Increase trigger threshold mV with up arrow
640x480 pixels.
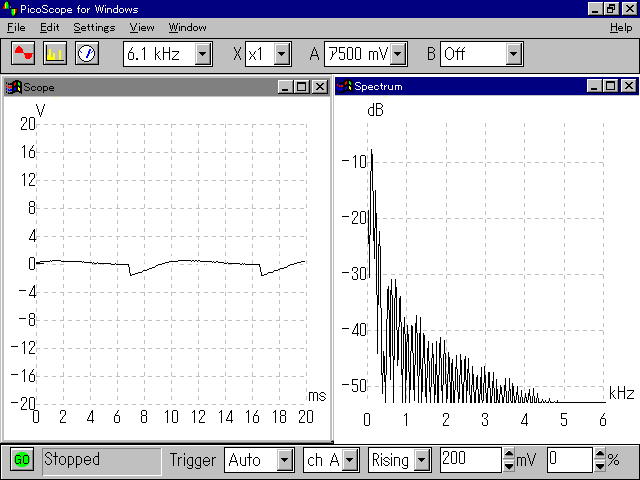tap(509, 453)
